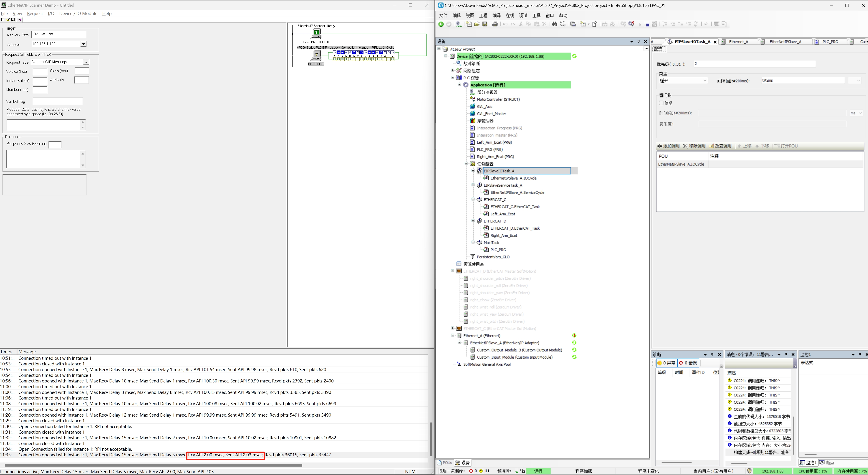Click the new file icon in the Scanner Demo toolbar
Screen dimensions: 868x475
tap(2, 20)
